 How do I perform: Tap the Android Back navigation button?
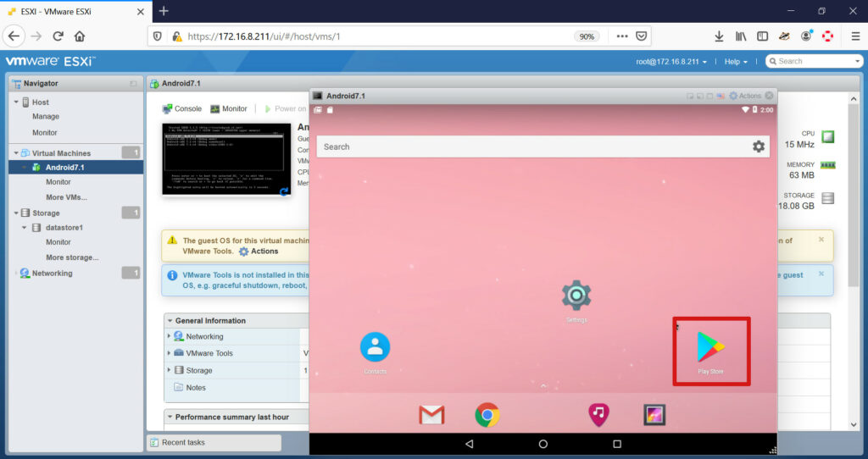pos(470,444)
